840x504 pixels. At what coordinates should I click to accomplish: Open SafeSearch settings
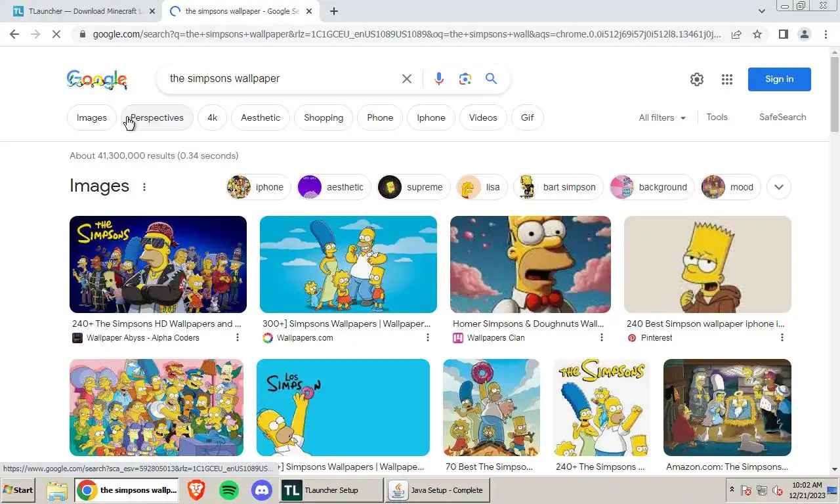click(x=782, y=117)
